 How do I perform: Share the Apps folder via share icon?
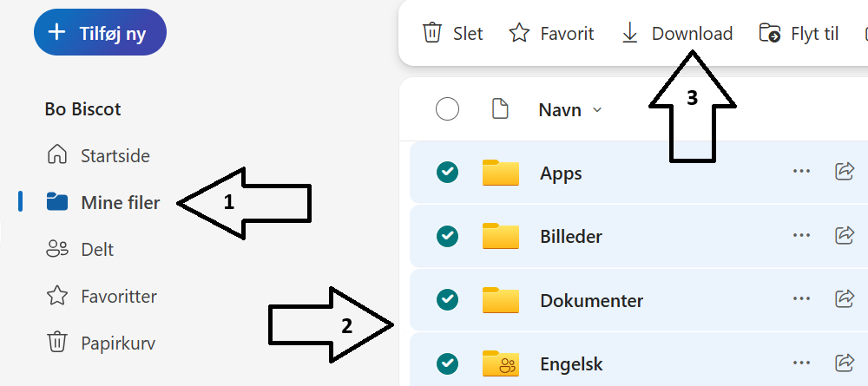(x=845, y=172)
